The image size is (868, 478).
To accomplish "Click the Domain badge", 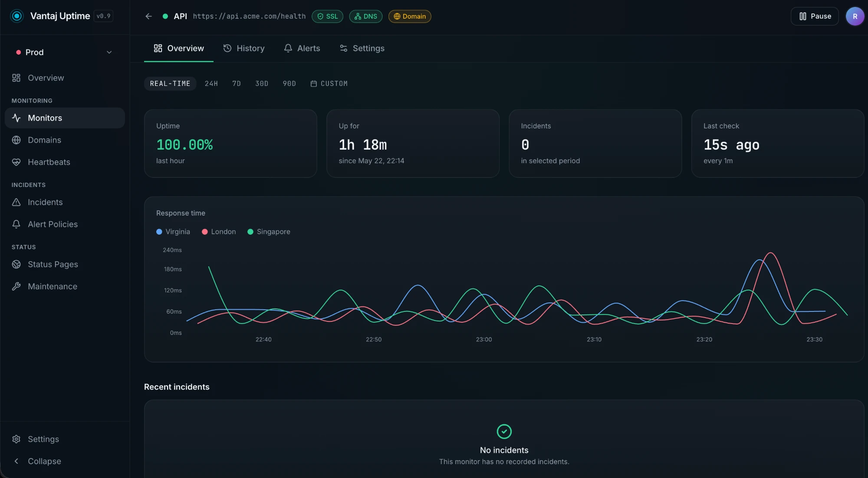I will (x=410, y=16).
